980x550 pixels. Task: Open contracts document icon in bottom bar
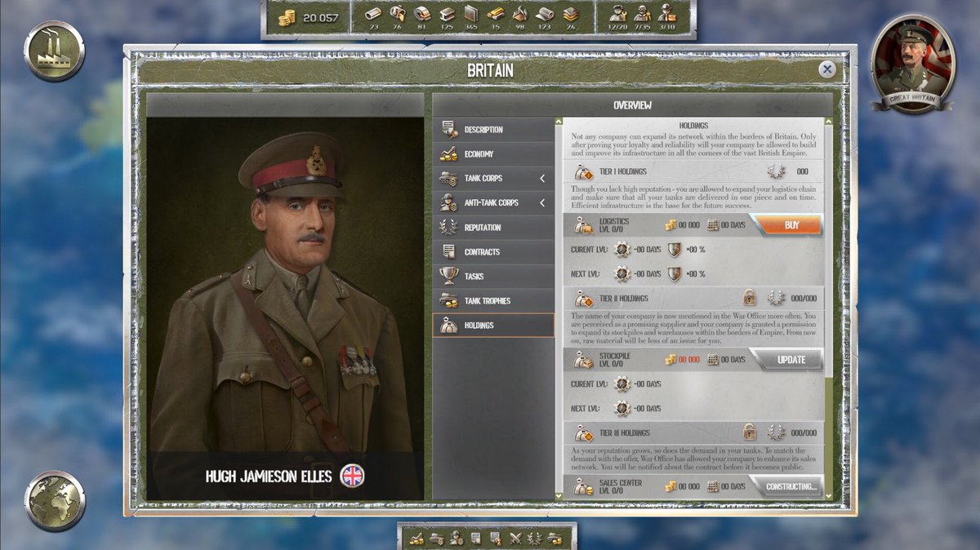[475, 538]
